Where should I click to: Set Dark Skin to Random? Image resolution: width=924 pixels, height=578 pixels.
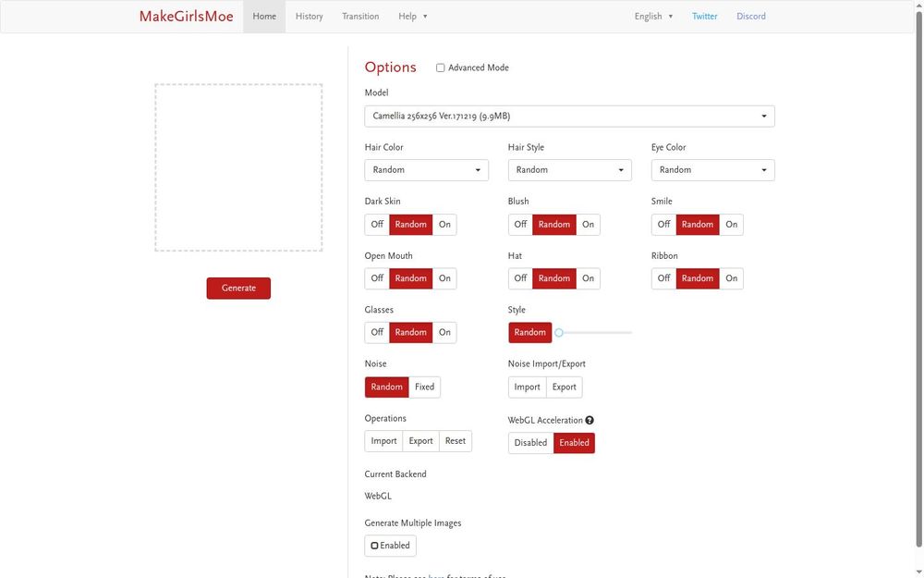[x=411, y=224]
